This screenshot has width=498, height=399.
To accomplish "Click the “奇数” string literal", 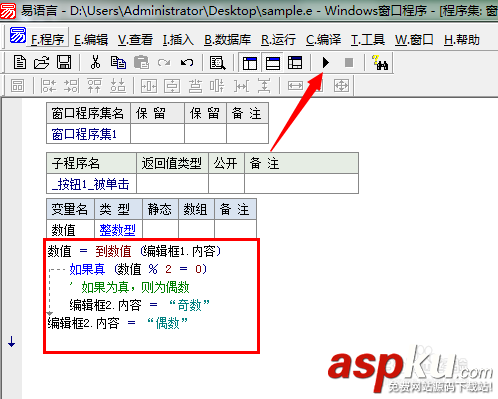I will point(189,305).
